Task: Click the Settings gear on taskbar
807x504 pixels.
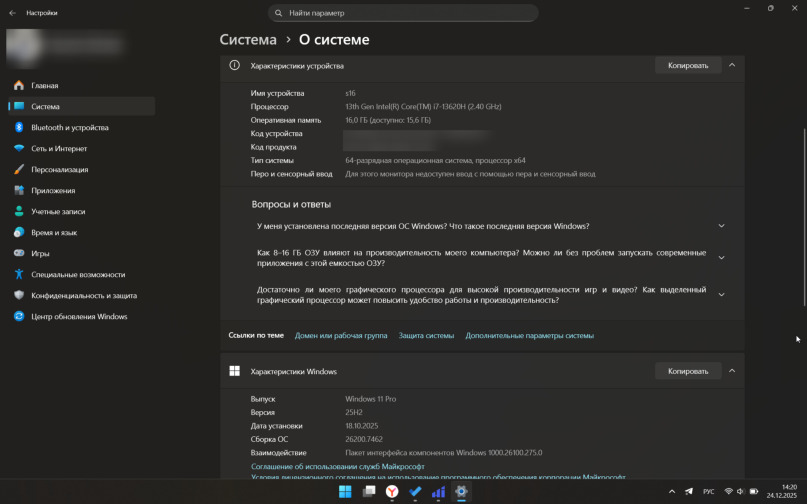Action: pos(462,492)
